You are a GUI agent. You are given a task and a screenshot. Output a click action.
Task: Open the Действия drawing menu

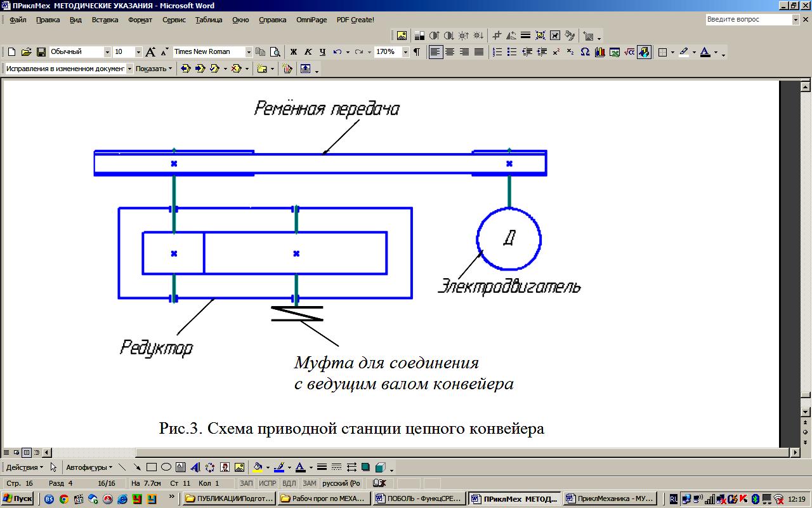pos(25,467)
